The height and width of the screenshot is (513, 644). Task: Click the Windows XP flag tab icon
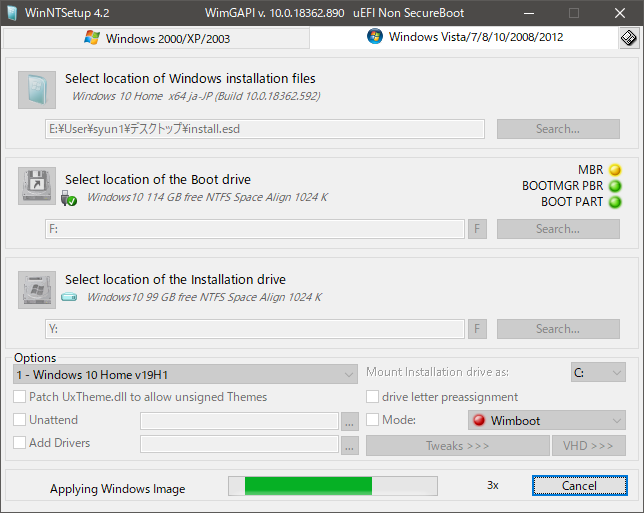92,38
